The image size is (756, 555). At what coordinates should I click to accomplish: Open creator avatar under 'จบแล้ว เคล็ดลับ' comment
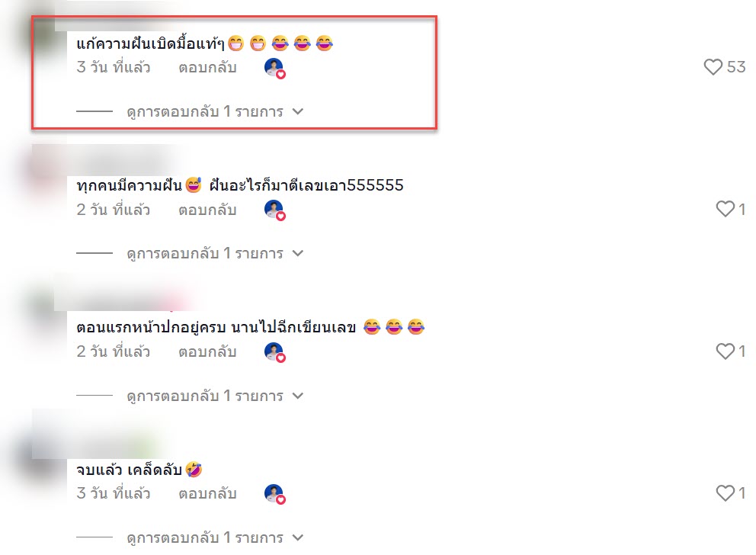click(x=275, y=494)
